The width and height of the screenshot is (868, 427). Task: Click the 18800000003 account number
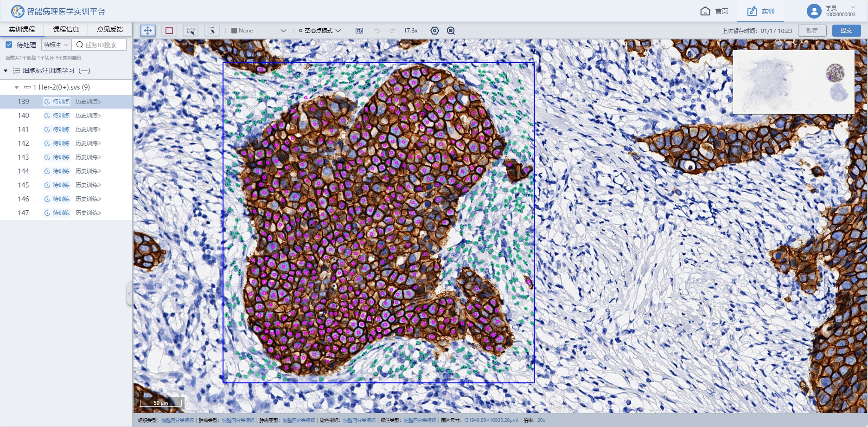coord(840,14)
